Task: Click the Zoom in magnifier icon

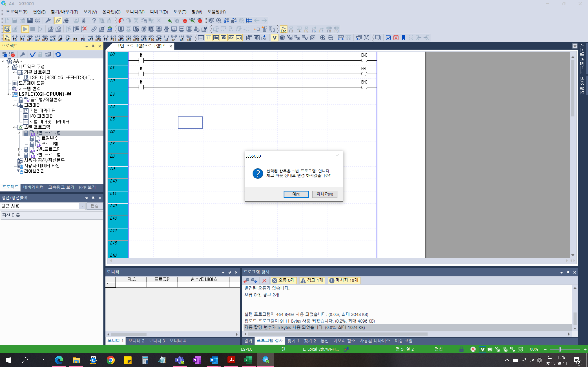Action: pos(323,38)
